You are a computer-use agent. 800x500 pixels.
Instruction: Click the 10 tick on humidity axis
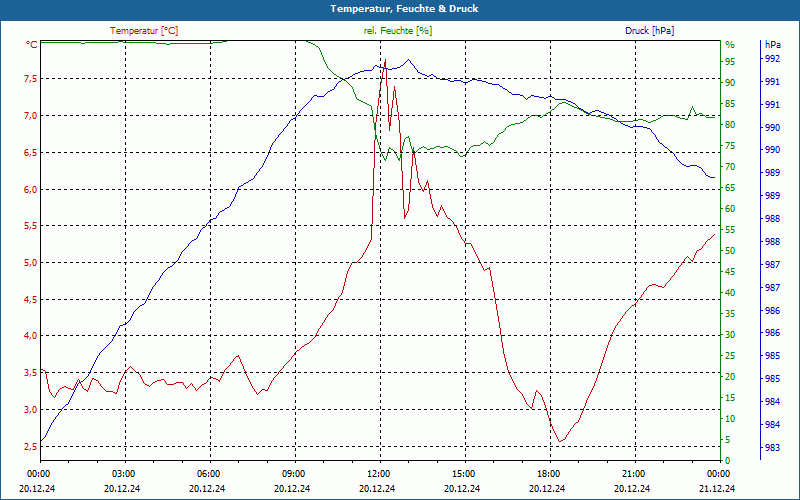[x=730, y=418]
